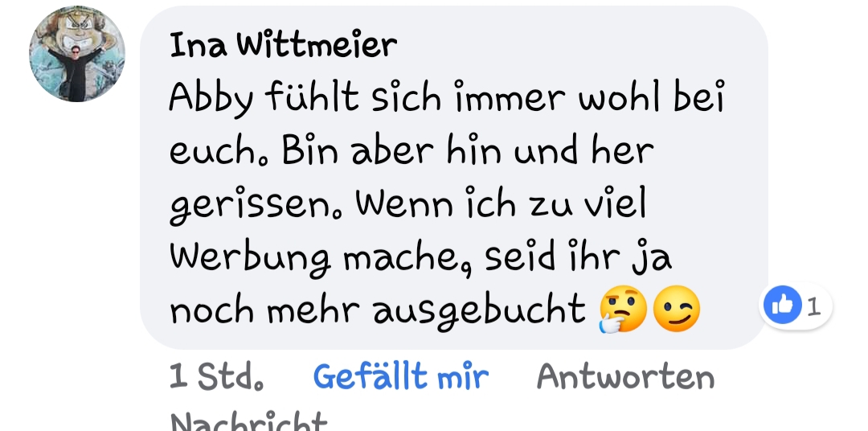This screenshot has width=868, height=431.
Task: Open the reaction count showing 1
Action: tap(813, 306)
